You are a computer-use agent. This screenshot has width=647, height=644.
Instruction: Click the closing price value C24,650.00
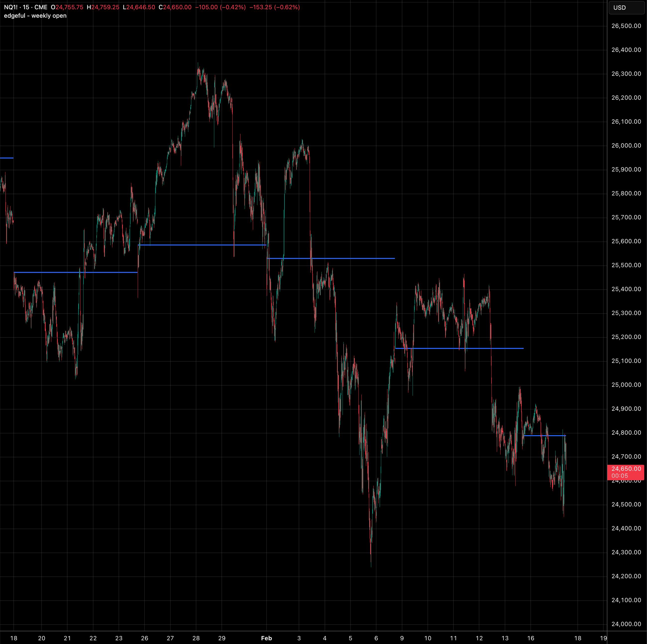175,7
